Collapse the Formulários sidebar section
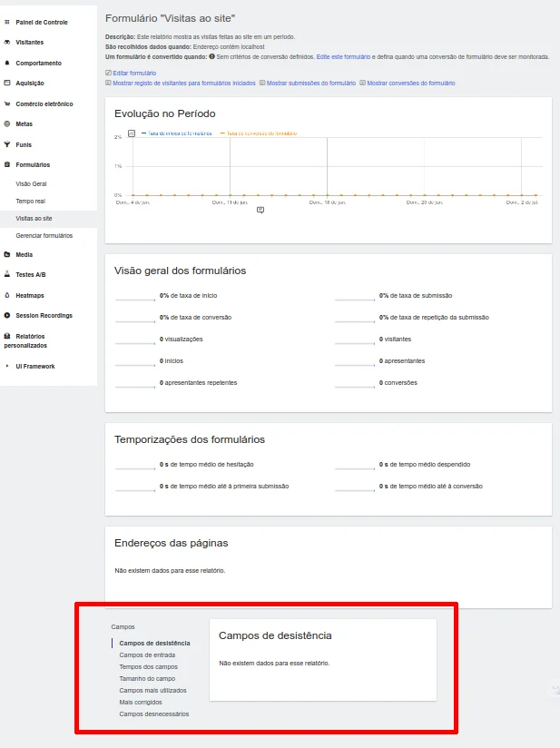Image resolution: width=560 pixels, height=748 pixels. 33,165
